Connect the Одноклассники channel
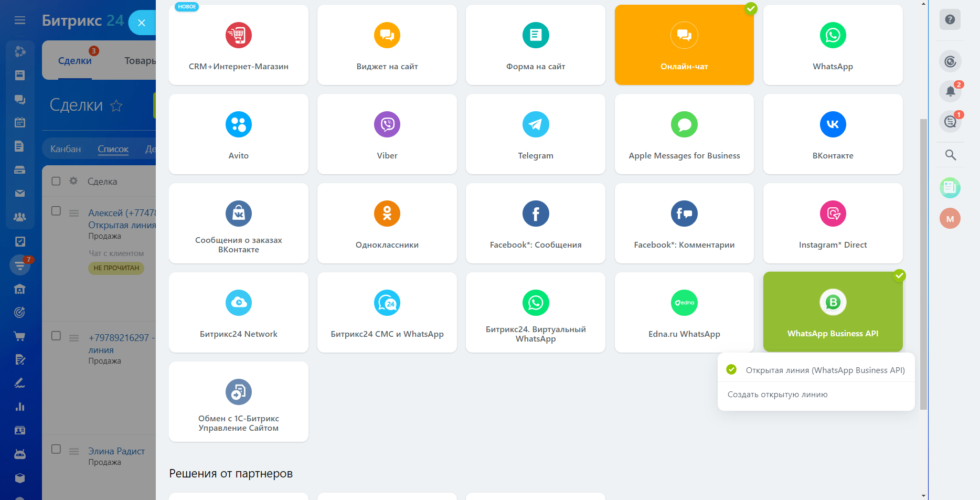This screenshot has height=500, width=980. [387, 223]
